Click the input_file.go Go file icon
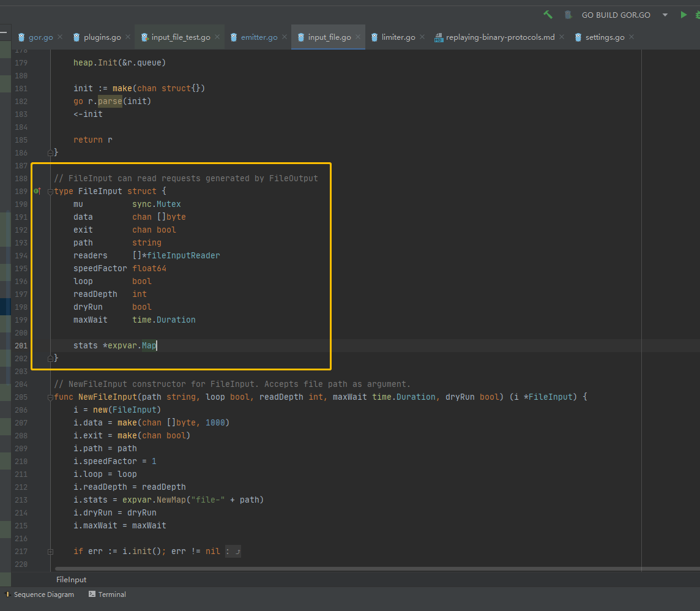Screen dimensions: 700x611 (300, 37)
